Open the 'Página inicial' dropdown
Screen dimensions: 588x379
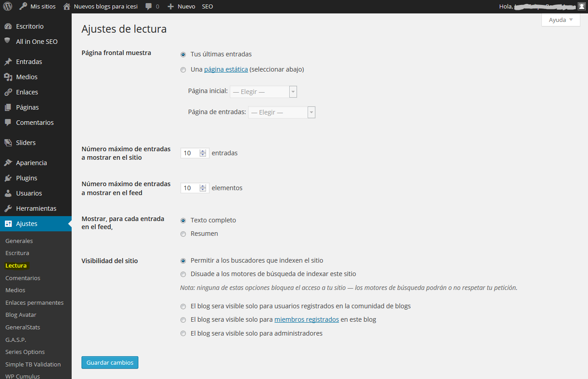[x=263, y=92]
